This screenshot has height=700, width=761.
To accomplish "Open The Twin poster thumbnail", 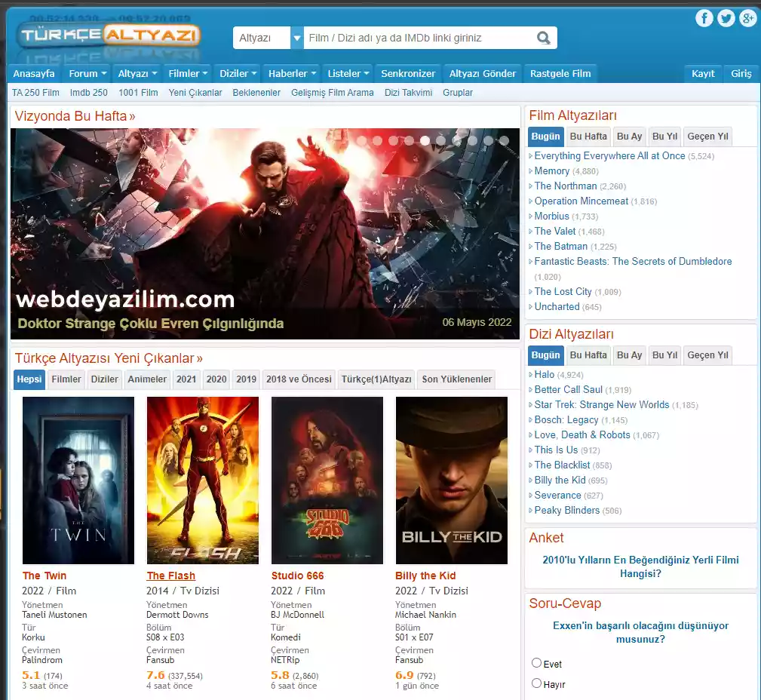I will coord(78,480).
